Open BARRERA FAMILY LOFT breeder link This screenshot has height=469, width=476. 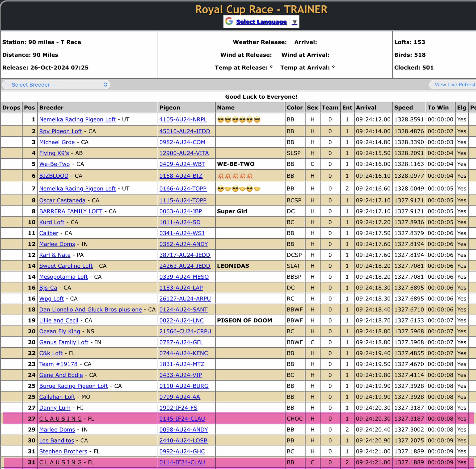[x=71, y=211]
